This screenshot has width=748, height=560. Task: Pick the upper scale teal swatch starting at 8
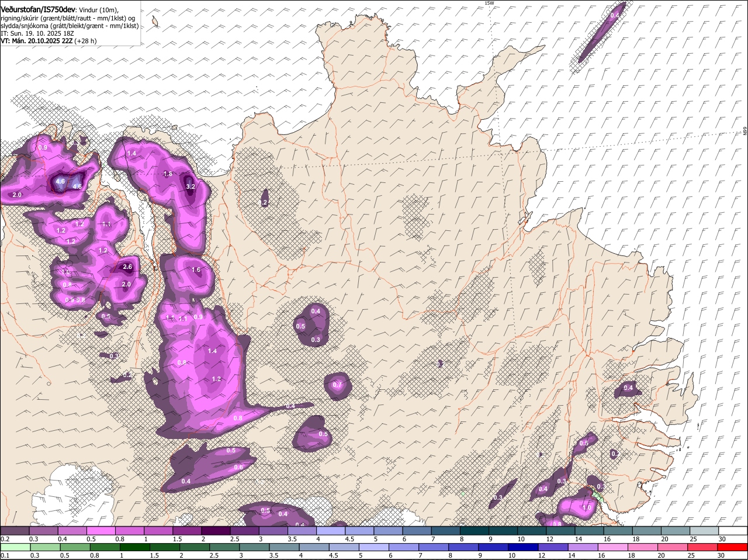coord(475,531)
